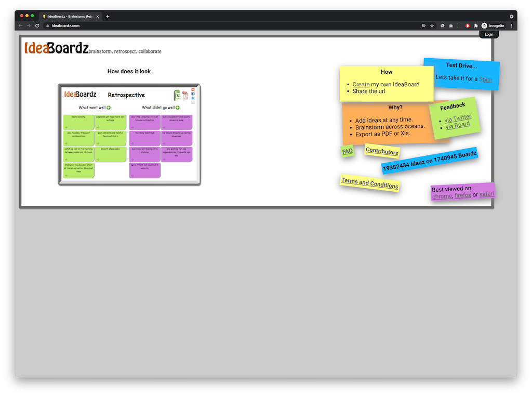Open the browser extensions puzzle icon
This screenshot has height=396, width=532.
point(475,25)
